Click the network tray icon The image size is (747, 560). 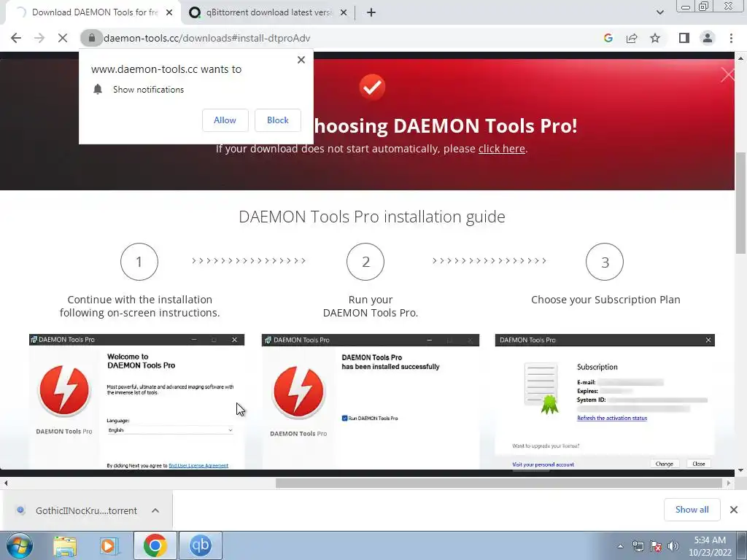(638, 546)
